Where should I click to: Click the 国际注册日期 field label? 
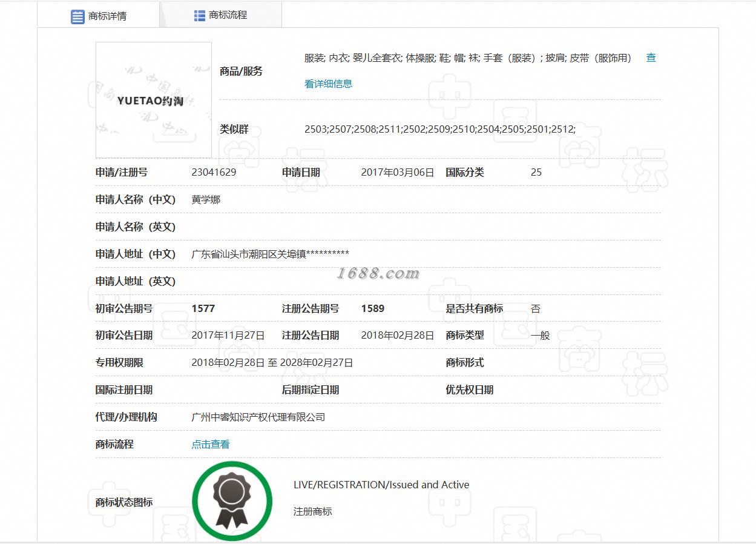coord(124,390)
